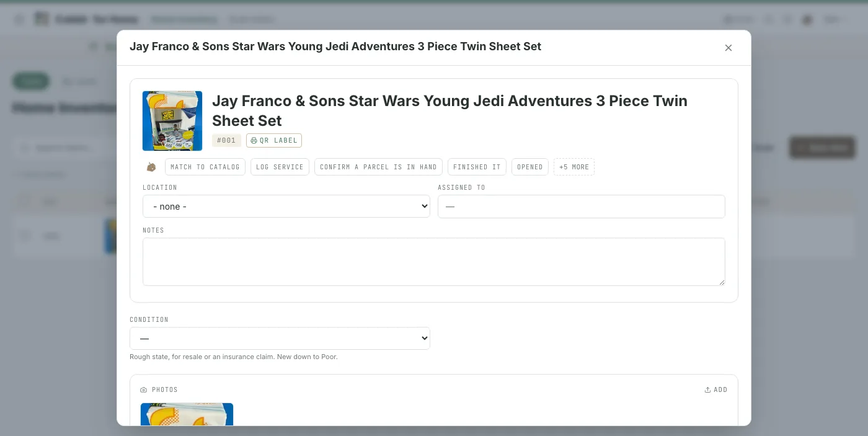
Task: Click the 'Rough state, for resale' helper text
Action: (234, 357)
